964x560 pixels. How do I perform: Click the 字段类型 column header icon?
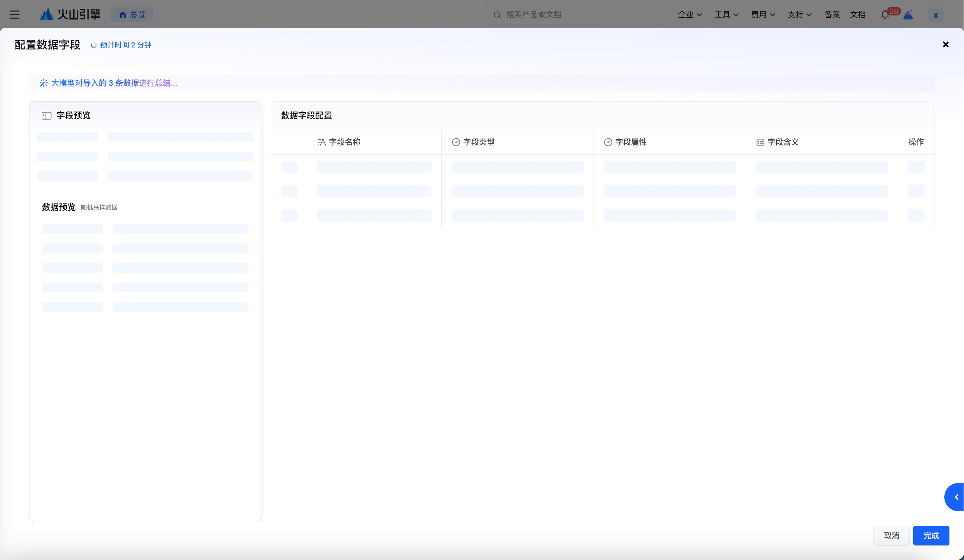(456, 142)
